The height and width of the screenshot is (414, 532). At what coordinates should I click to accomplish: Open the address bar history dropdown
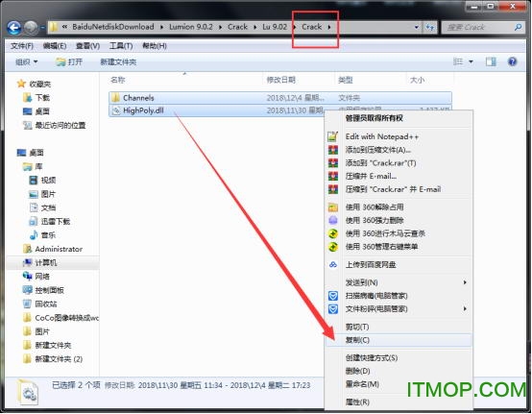[417, 27]
